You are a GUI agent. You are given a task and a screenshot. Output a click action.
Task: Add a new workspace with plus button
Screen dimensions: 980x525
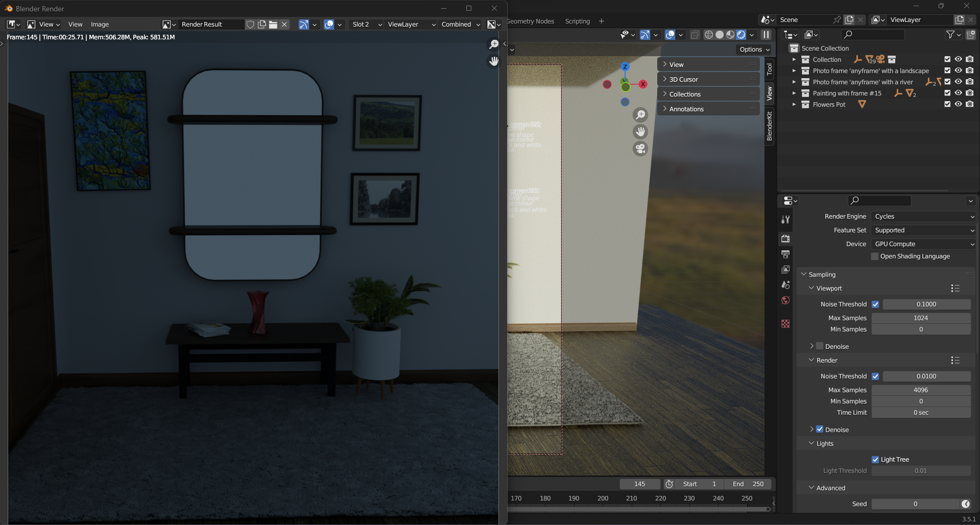pyautogui.click(x=601, y=21)
